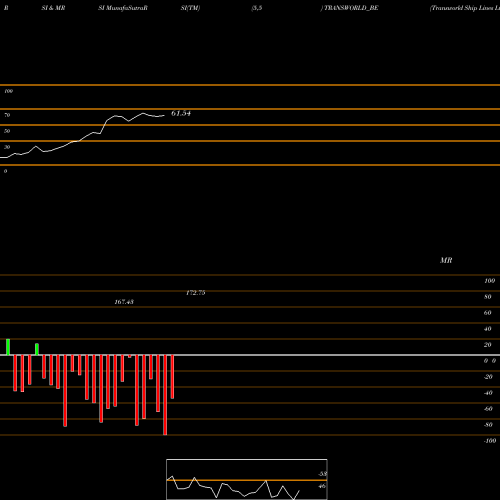The width and height of the screenshot is (500, 500).
Task: Click the 70 level RSI axis label
Action: (7, 115)
